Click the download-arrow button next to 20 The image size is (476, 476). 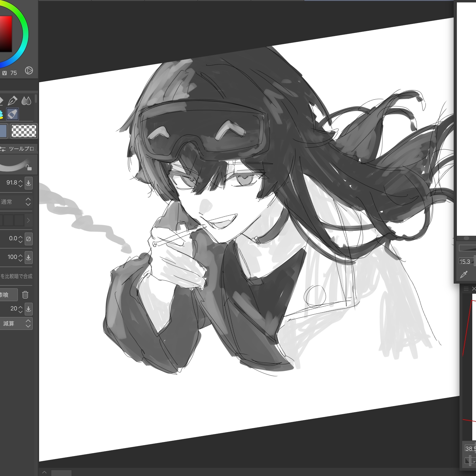pos(28,309)
